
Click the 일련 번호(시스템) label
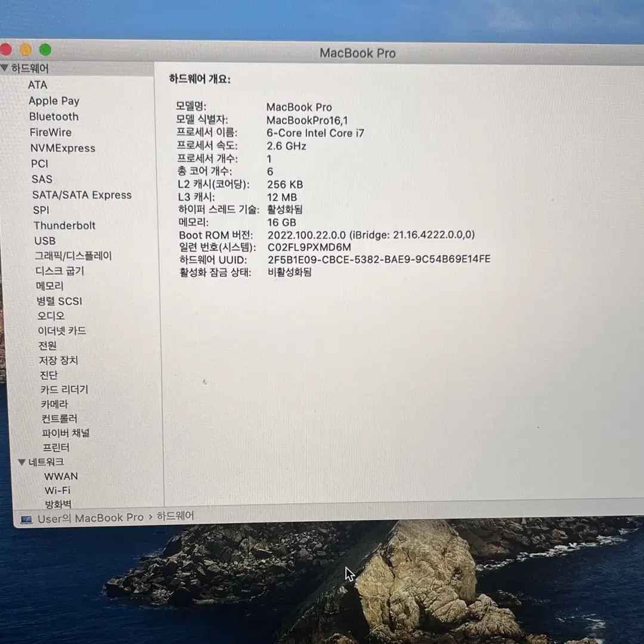[217, 247]
